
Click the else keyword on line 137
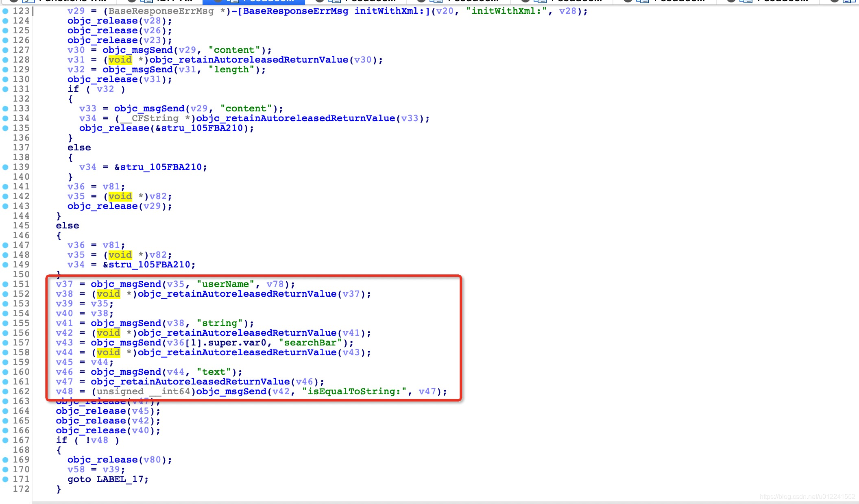[79, 148]
